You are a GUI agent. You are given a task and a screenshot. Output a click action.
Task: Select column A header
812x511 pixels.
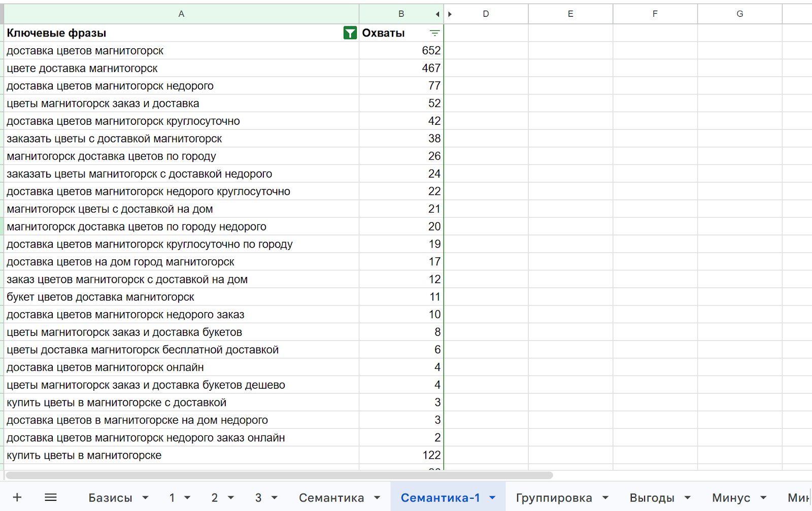[181, 14]
